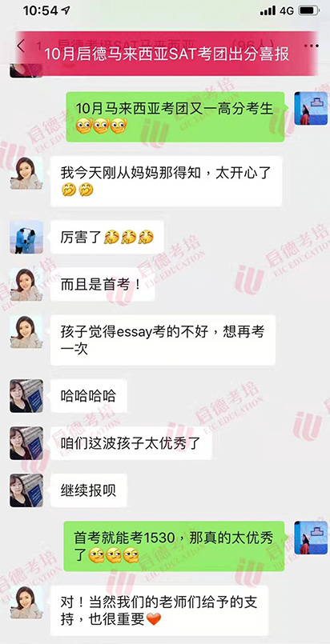
Task: Tap the back arrow in chat header
Action: [21, 46]
